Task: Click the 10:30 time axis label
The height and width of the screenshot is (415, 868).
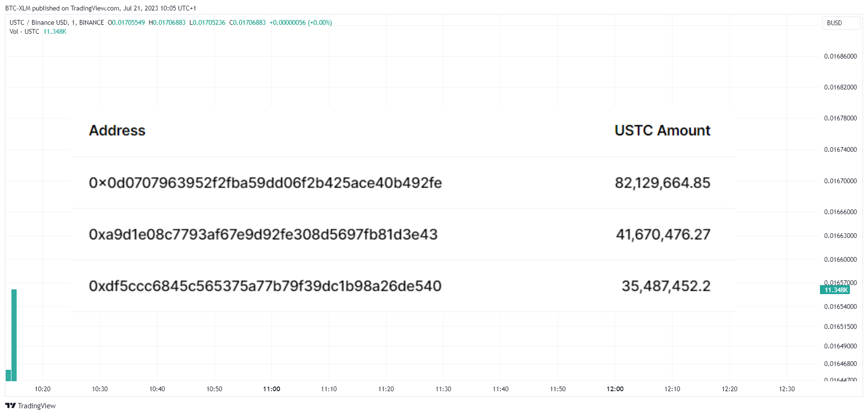Action: pyautogui.click(x=100, y=389)
